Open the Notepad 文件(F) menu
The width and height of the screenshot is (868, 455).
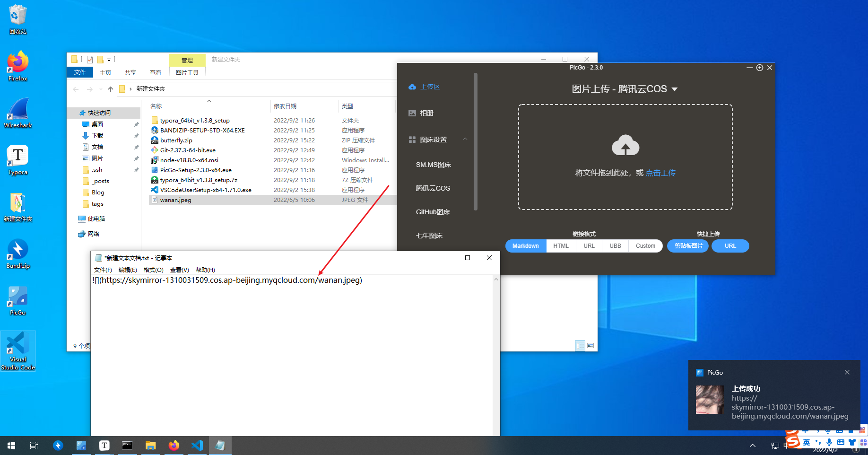point(103,270)
